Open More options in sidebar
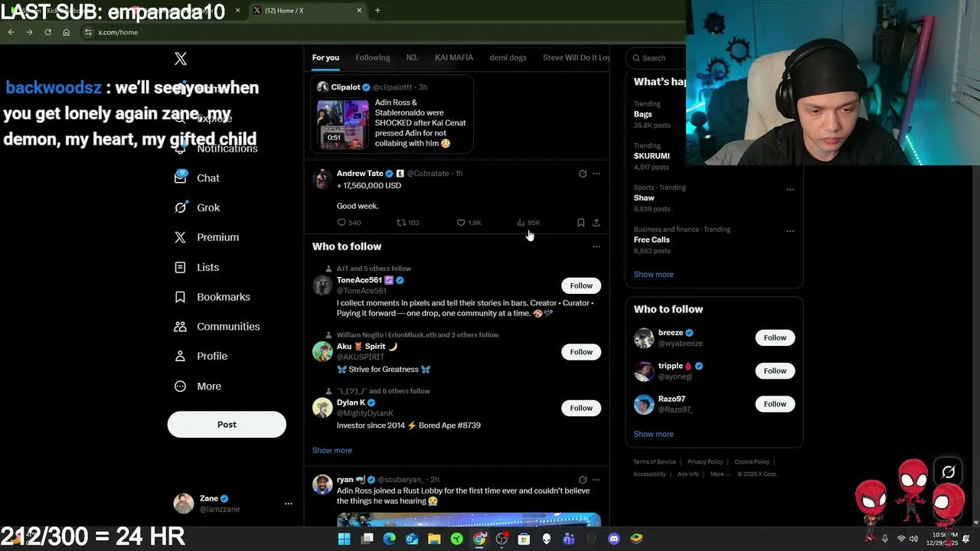Screen dimensions: 980x551 (198, 386)
